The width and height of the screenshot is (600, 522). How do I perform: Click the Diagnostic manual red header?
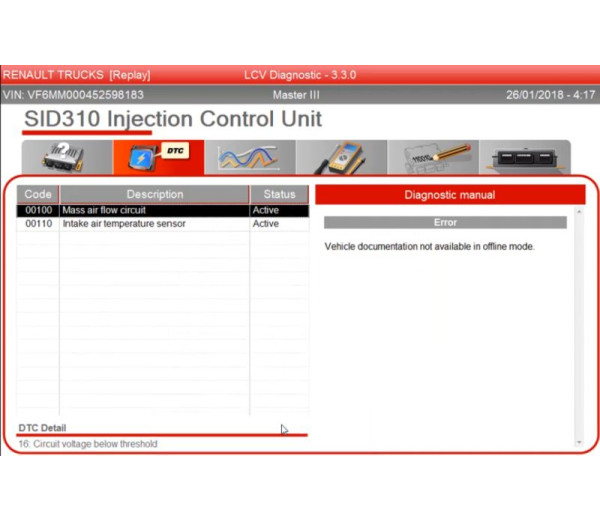tap(449, 195)
